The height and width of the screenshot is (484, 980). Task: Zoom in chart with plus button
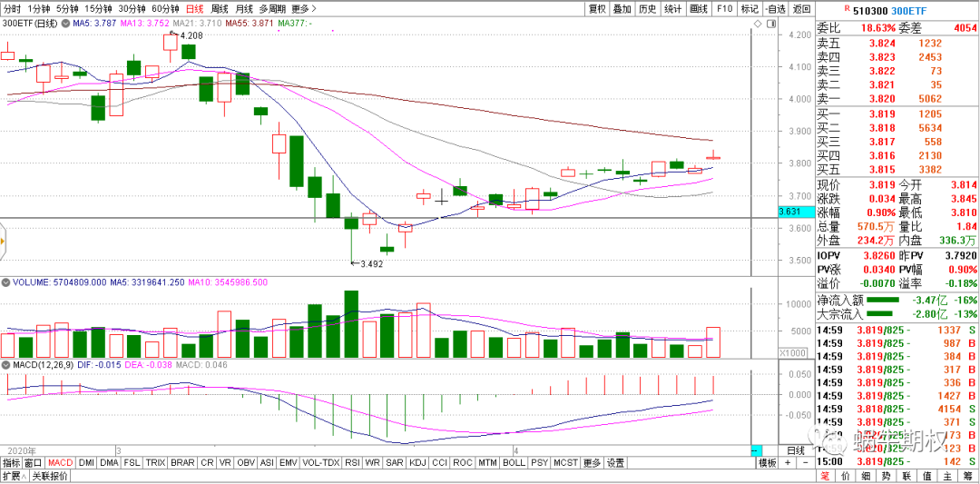(788, 463)
